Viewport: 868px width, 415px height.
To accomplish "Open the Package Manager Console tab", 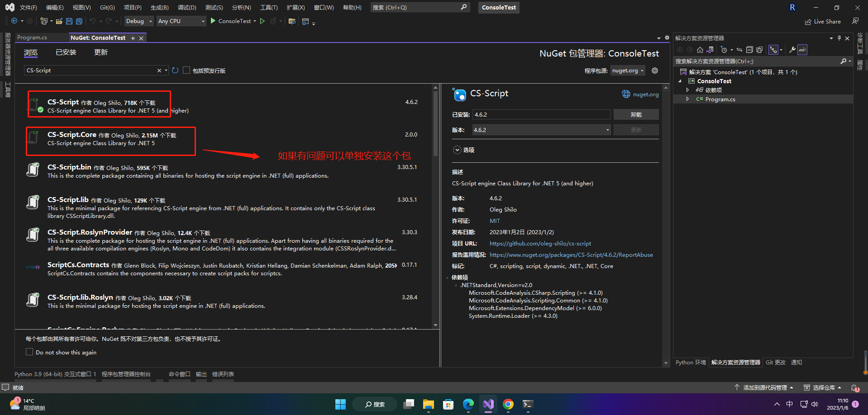I will (126, 374).
